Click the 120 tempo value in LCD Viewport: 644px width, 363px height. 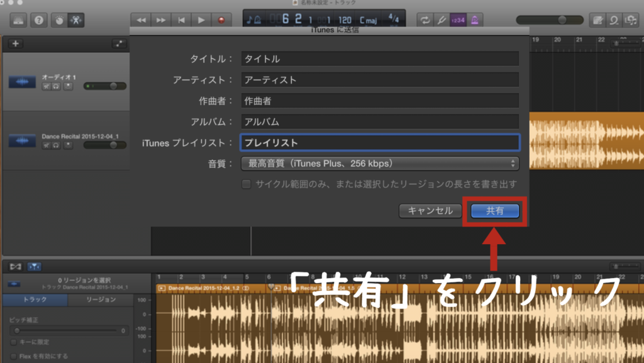[x=345, y=20]
